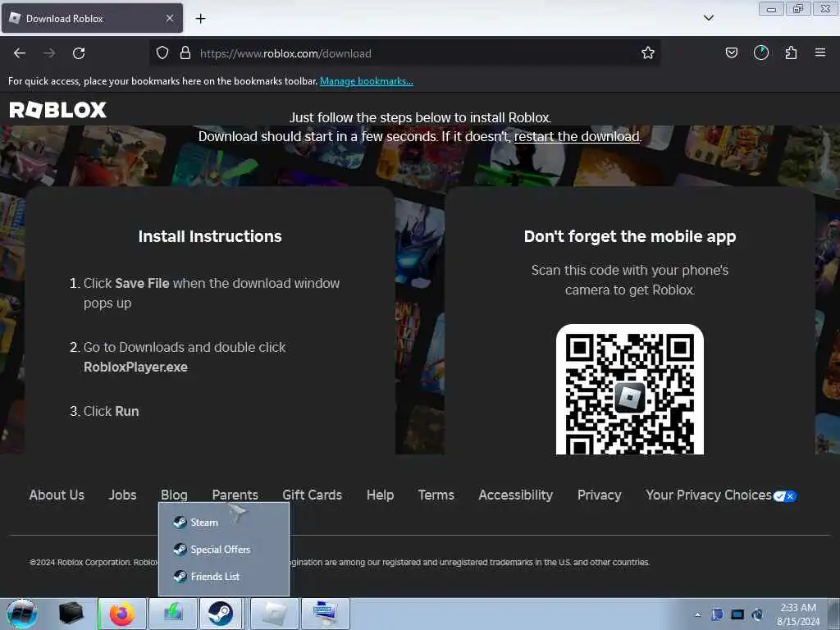This screenshot has width=840, height=630.
Task: Click the Roblox mobile app QR code
Action: pos(629,390)
